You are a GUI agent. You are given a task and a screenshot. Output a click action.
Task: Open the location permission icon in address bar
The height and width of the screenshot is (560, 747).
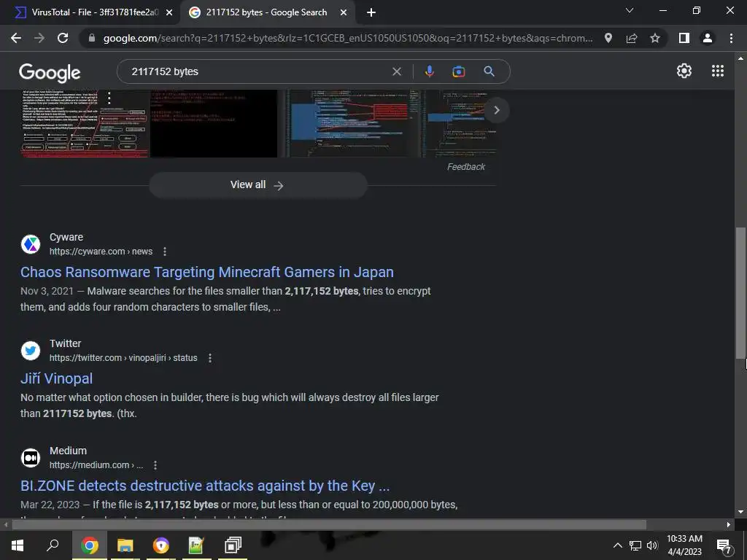[x=608, y=38]
